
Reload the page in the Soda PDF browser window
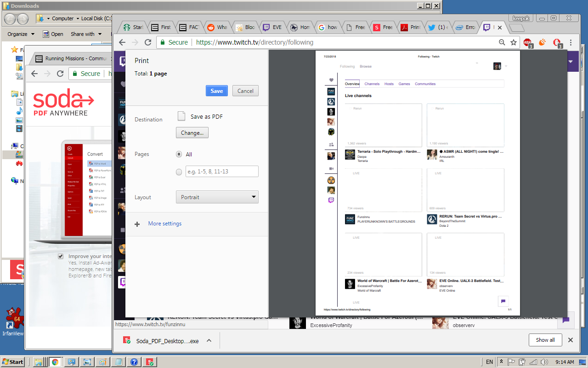coord(60,74)
